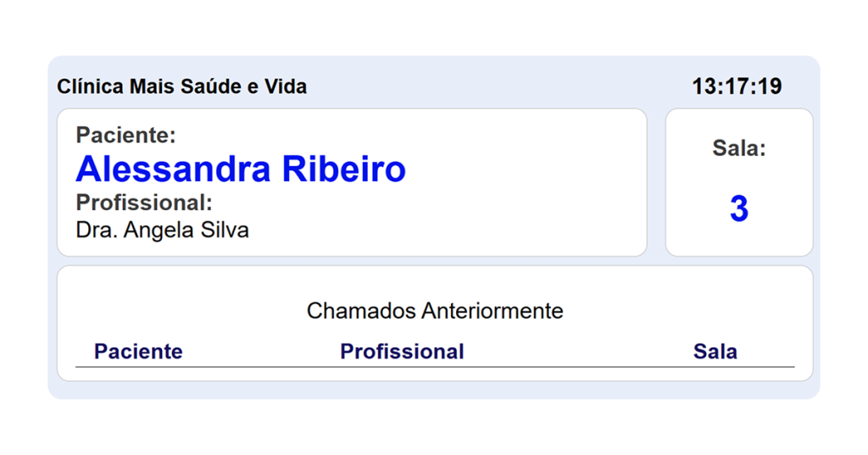The image size is (868, 455).
Task: Click the first name 'Alessandra'
Action: click(x=173, y=169)
